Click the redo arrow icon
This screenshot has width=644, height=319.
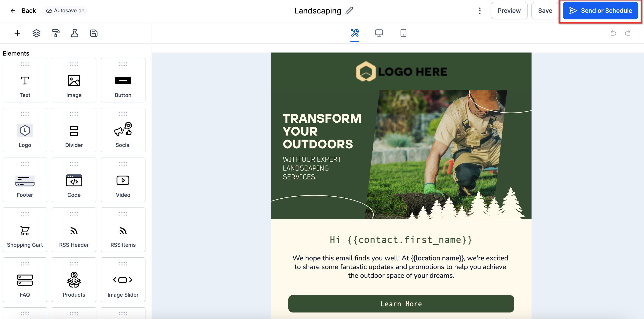click(627, 33)
